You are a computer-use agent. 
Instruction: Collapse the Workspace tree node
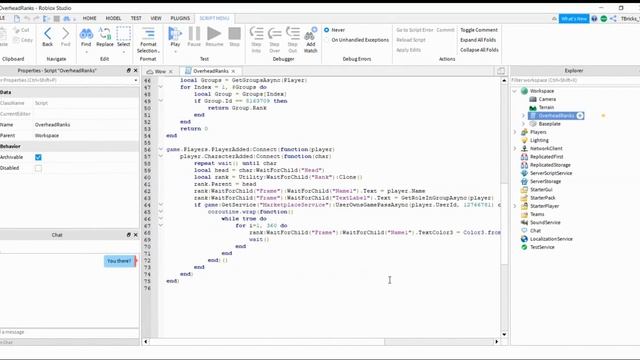[515, 91]
